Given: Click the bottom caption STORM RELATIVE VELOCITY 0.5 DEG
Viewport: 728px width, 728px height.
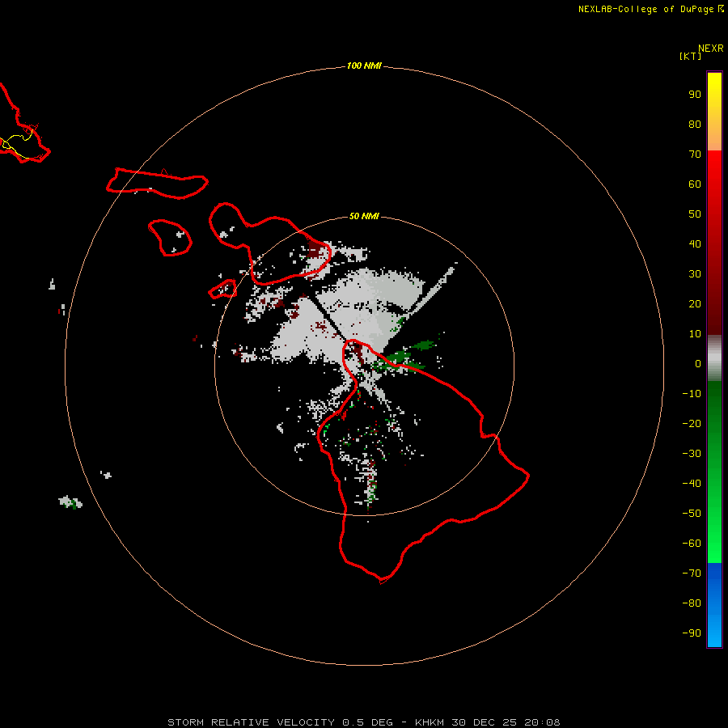Looking at the screenshot, I should coord(280,722).
